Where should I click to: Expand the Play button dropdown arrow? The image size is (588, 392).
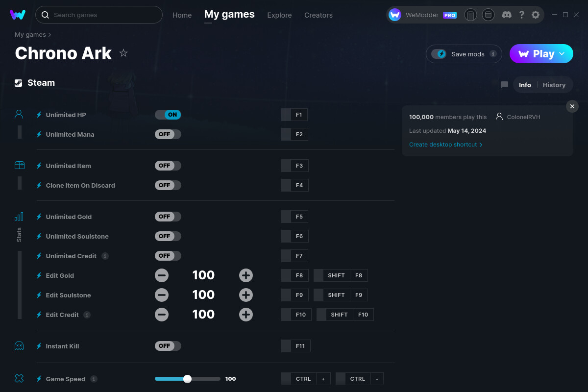(x=562, y=54)
